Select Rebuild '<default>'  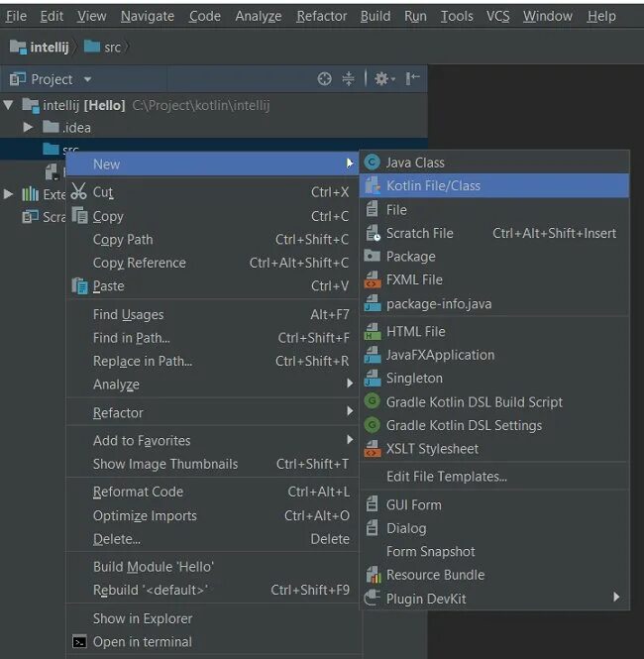pos(213,590)
